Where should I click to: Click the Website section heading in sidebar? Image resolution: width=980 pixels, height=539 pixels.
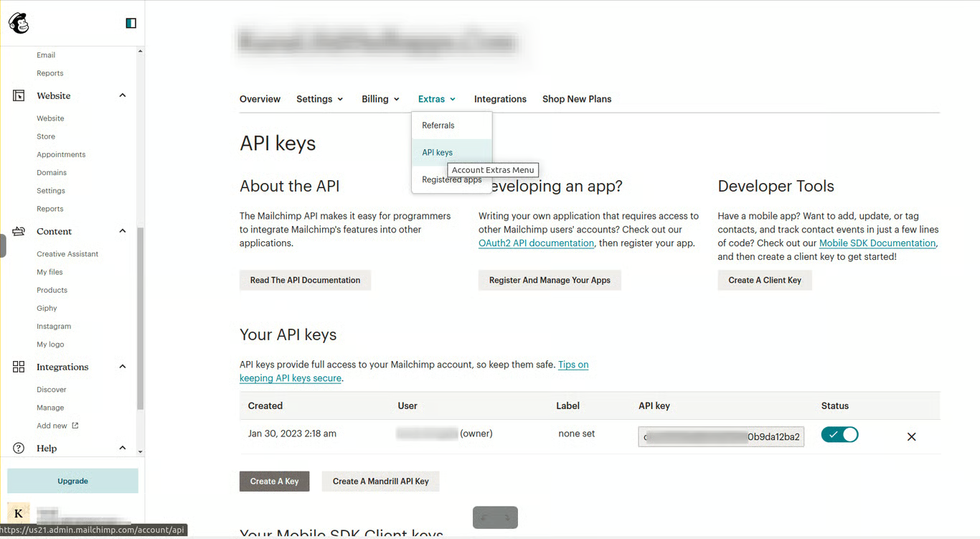click(x=54, y=95)
